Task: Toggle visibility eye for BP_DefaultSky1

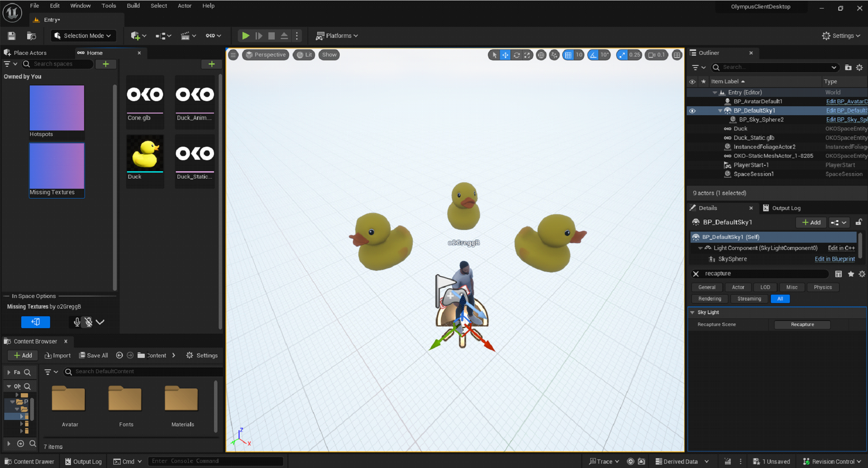Action: [692, 111]
